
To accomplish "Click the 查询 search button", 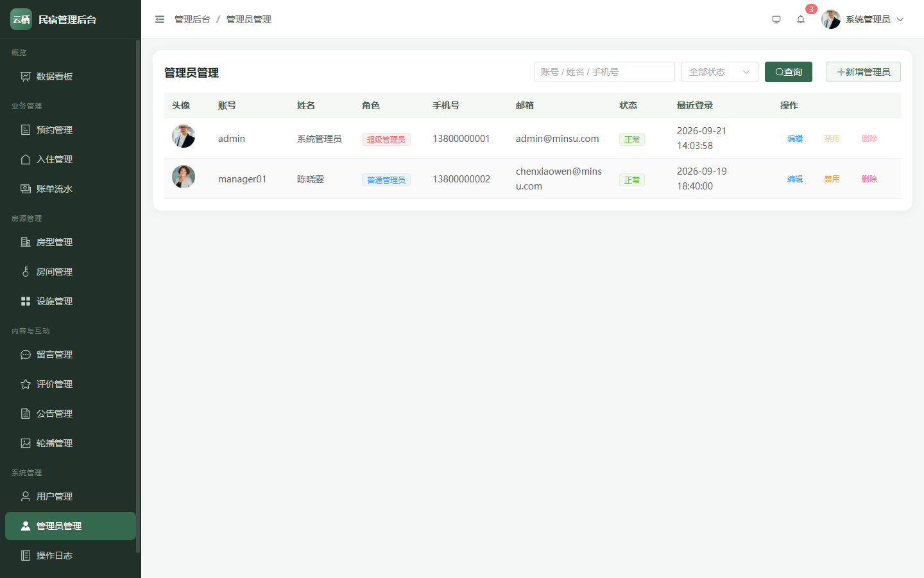I will tap(789, 72).
